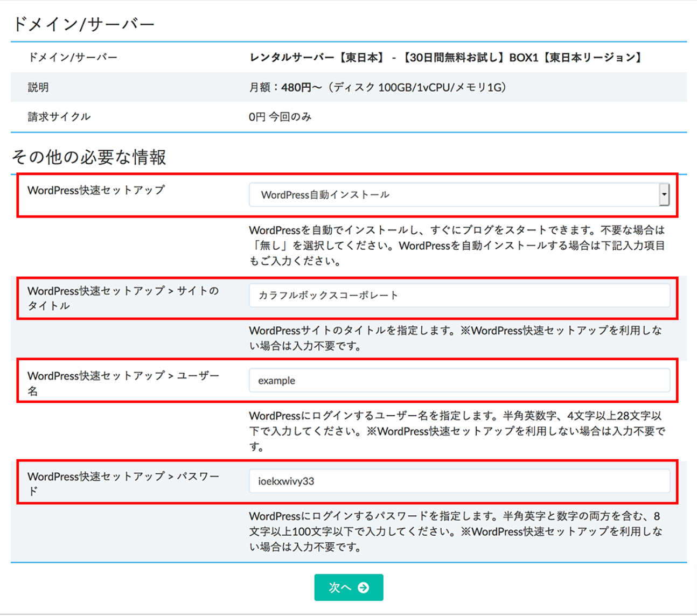This screenshot has width=697, height=616.
Task: Click the 0円 今回のみ billing value
Action: [x=280, y=117]
